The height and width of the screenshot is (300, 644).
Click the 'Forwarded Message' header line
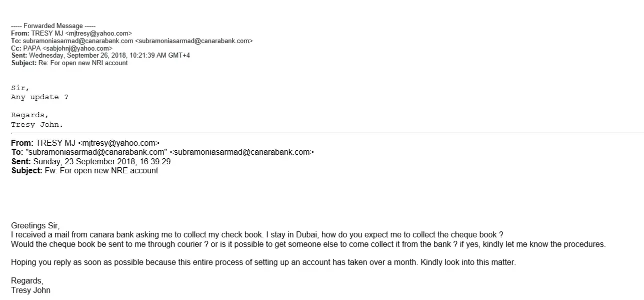click(53, 26)
